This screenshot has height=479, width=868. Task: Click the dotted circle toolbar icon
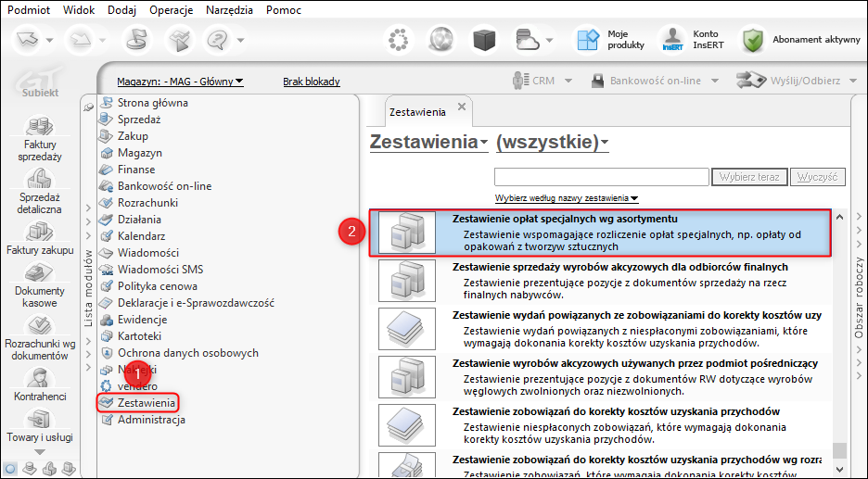click(398, 40)
